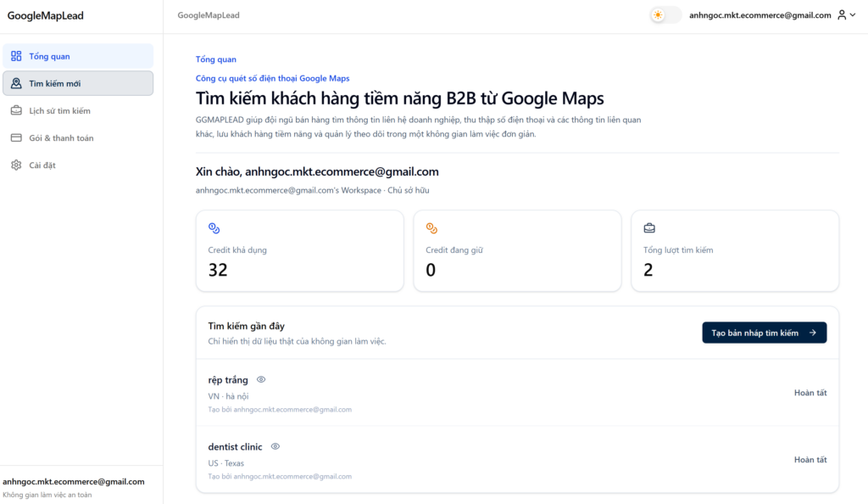
Task: Click the GoogleMapLead sidebar logo
Action: click(x=46, y=15)
